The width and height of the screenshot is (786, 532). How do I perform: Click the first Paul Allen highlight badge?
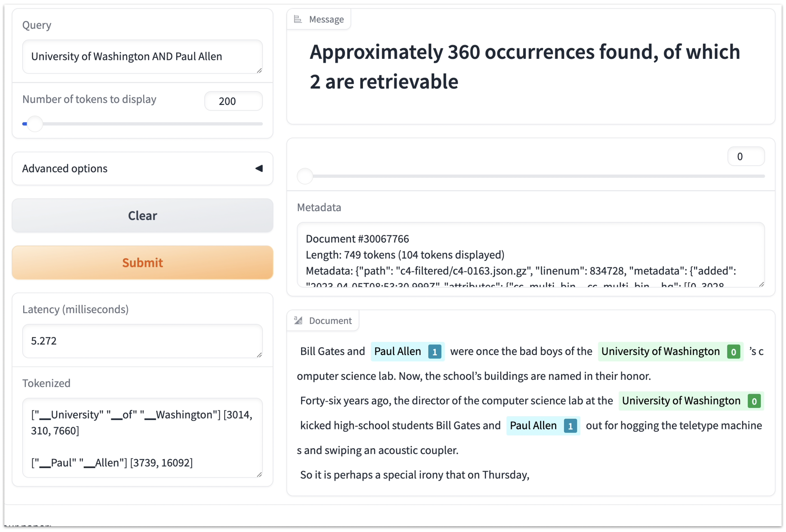435,352
